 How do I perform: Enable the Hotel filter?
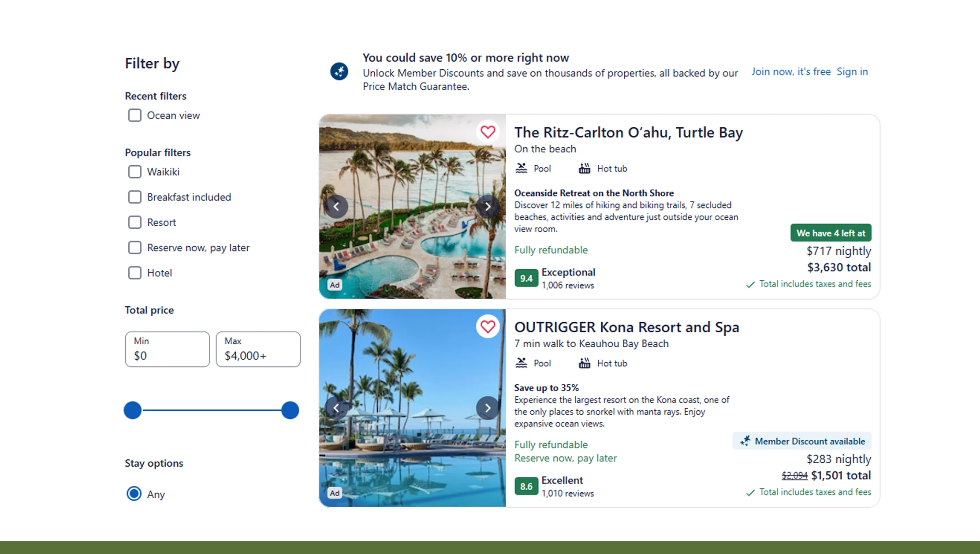[134, 273]
